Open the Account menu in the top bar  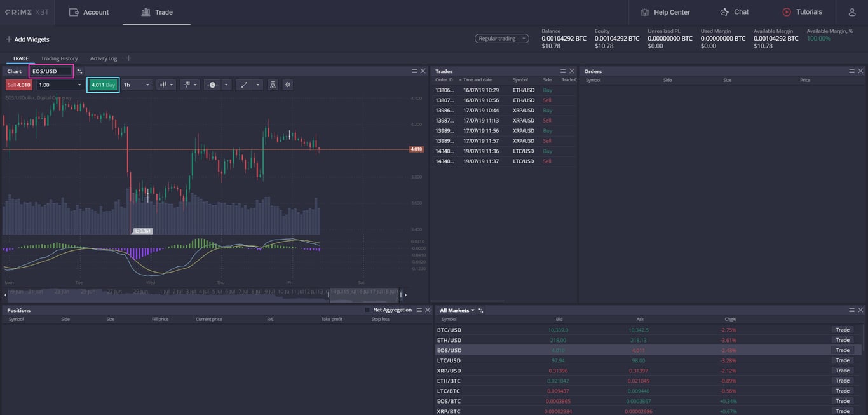pyautogui.click(x=89, y=11)
